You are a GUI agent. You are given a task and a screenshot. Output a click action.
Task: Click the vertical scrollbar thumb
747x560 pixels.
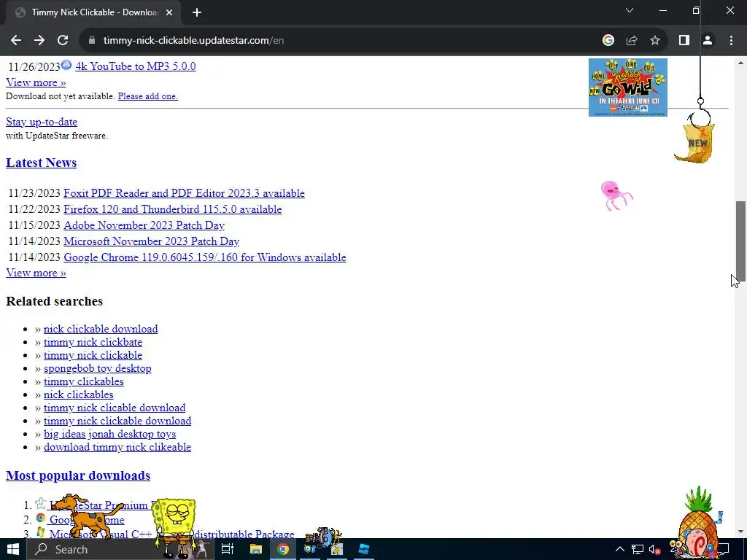point(740,241)
